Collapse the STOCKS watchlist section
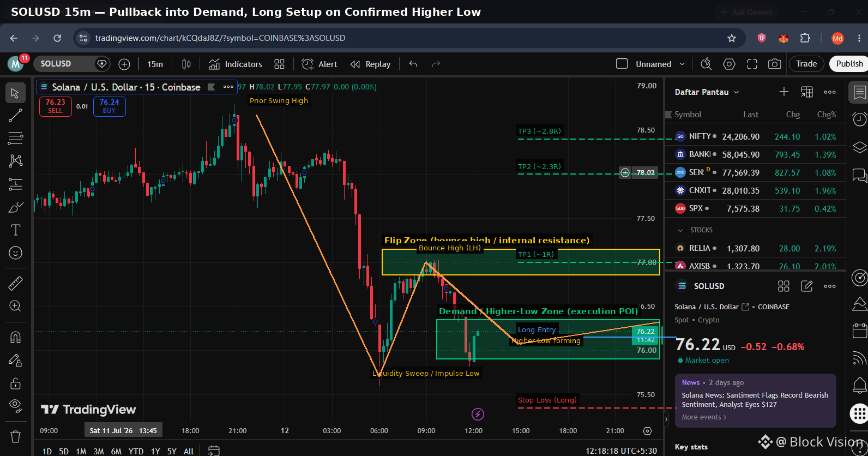The image size is (868, 456). tap(680, 230)
